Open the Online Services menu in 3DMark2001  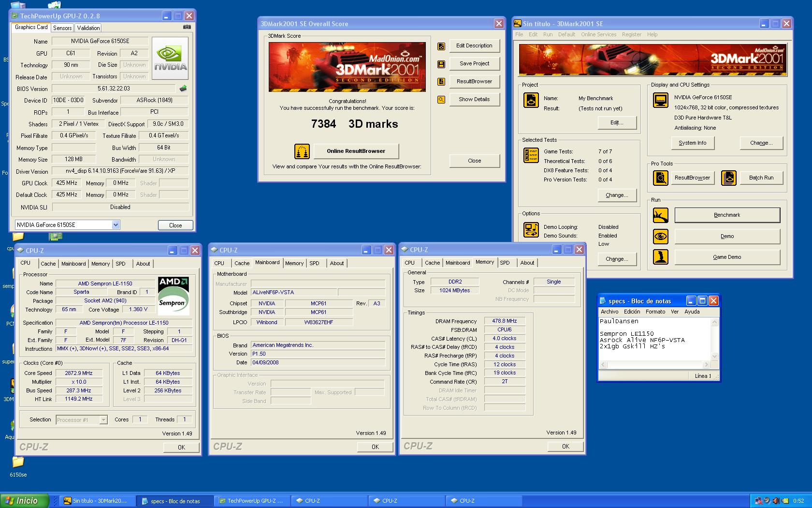[x=598, y=34]
